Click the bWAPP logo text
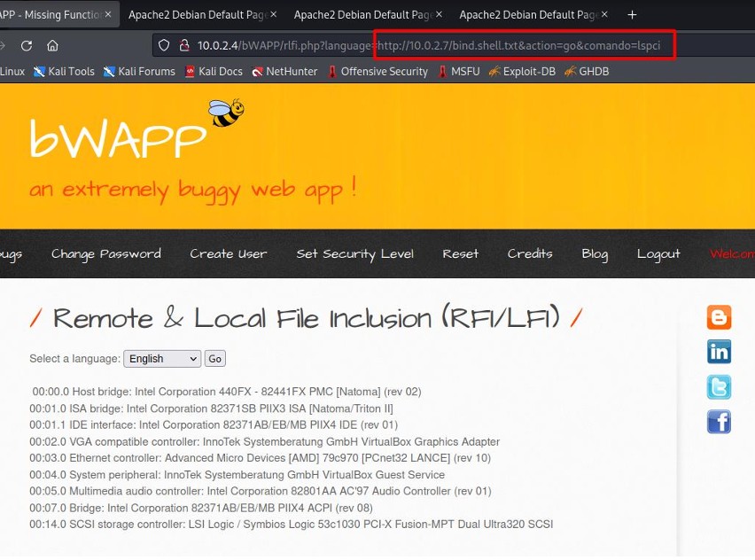 [x=118, y=139]
